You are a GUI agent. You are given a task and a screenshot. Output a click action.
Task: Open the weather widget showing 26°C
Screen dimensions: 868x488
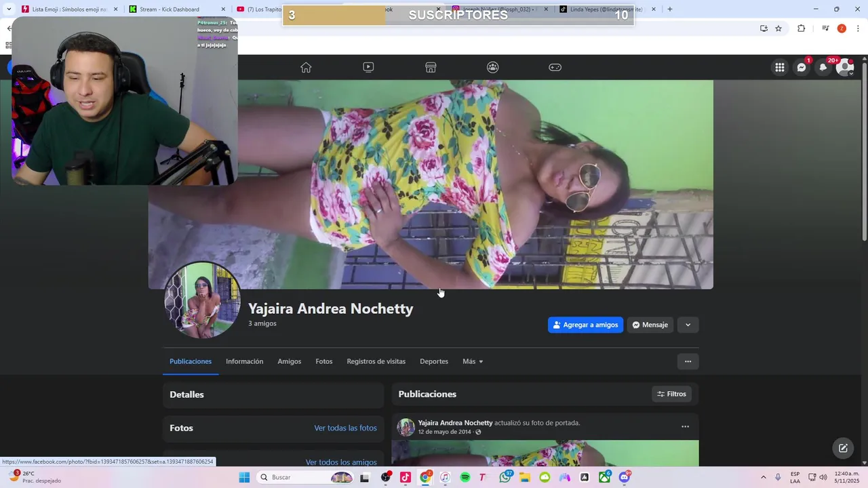34,477
